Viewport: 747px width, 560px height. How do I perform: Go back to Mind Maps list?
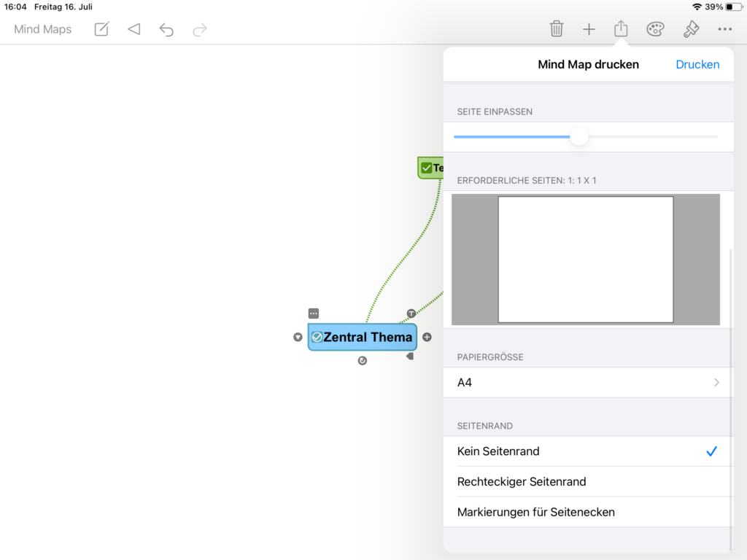43,29
